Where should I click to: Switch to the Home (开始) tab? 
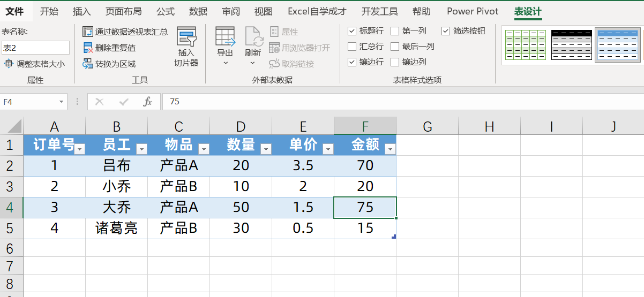(49, 11)
